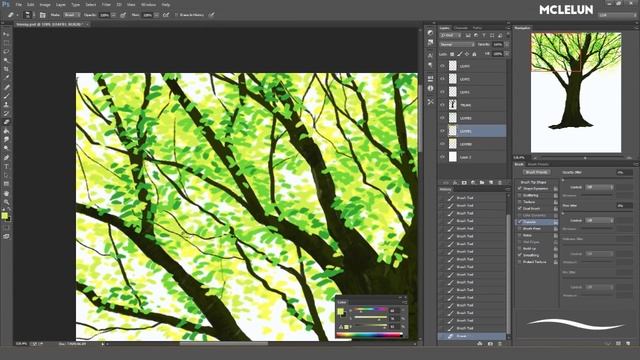Add layer mask icon
The width and height of the screenshot is (640, 360).
464,182
